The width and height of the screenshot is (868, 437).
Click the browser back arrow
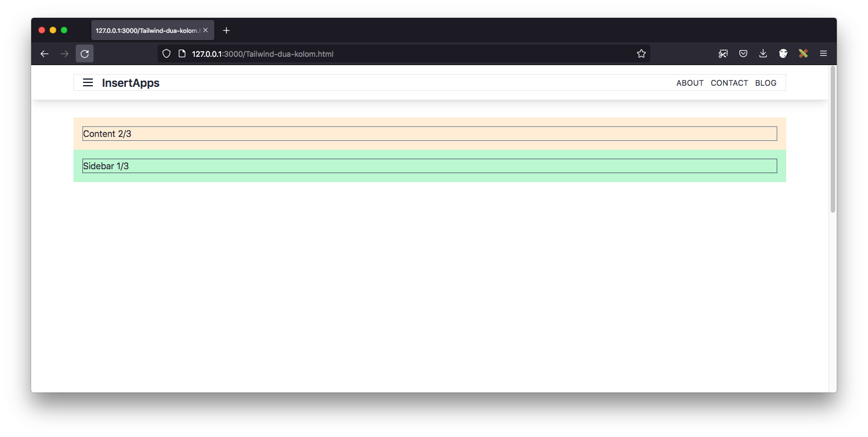pos(45,54)
